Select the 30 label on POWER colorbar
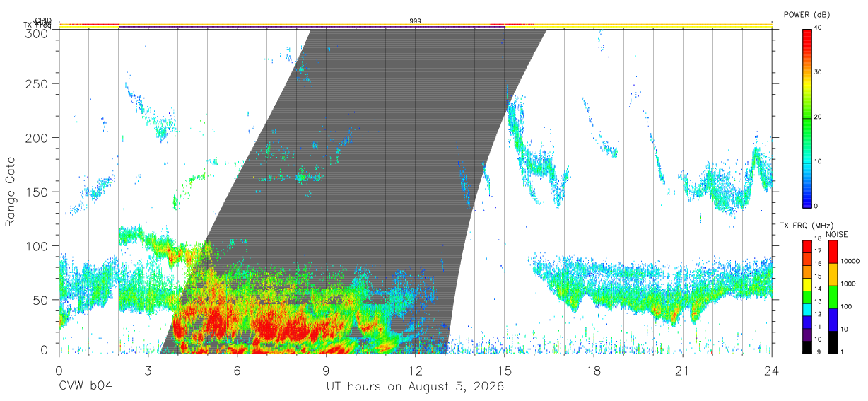 pos(817,72)
